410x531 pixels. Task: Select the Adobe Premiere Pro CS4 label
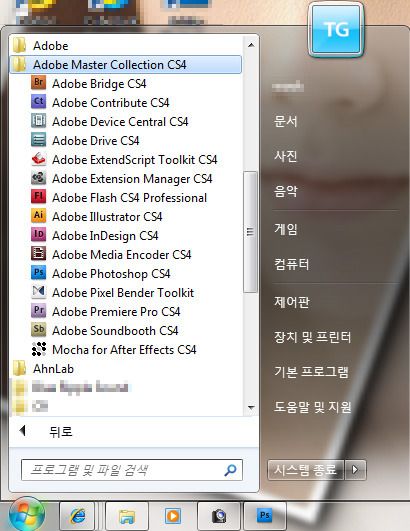[x=116, y=312]
